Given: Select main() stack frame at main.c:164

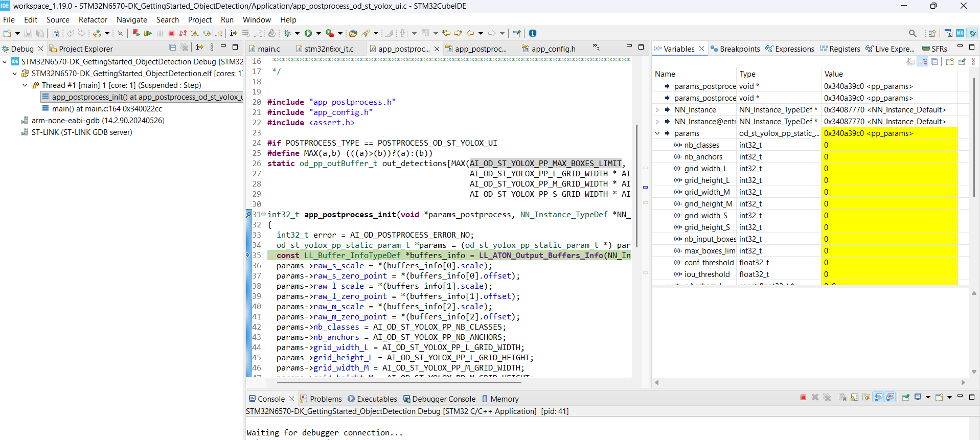Looking at the screenshot, I should pos(106,109).
